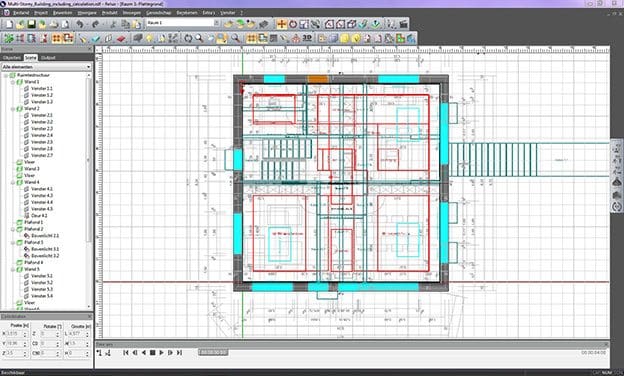624x376 pixels.
Task: Open the Bestand menu
Action: coord(21,13)
